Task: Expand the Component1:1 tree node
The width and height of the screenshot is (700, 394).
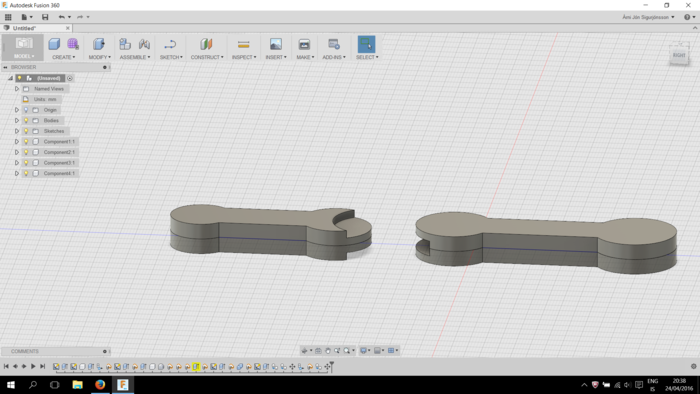Action: [17, 141]
